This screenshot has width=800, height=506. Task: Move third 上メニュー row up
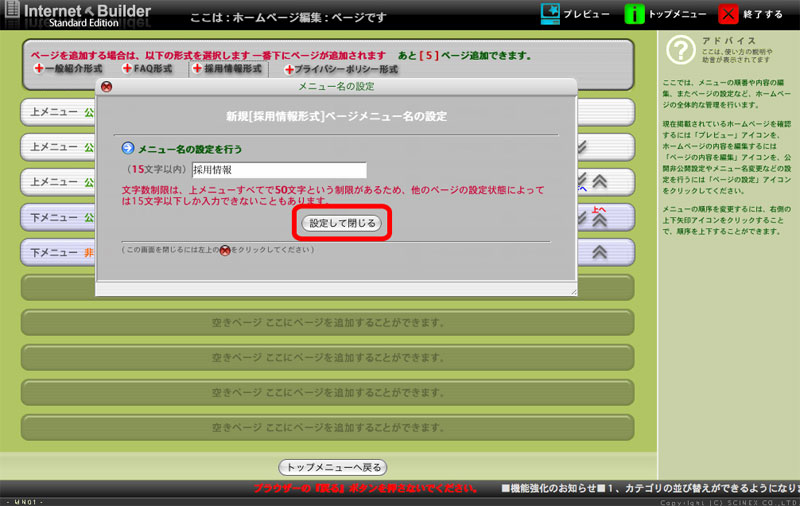600,181
